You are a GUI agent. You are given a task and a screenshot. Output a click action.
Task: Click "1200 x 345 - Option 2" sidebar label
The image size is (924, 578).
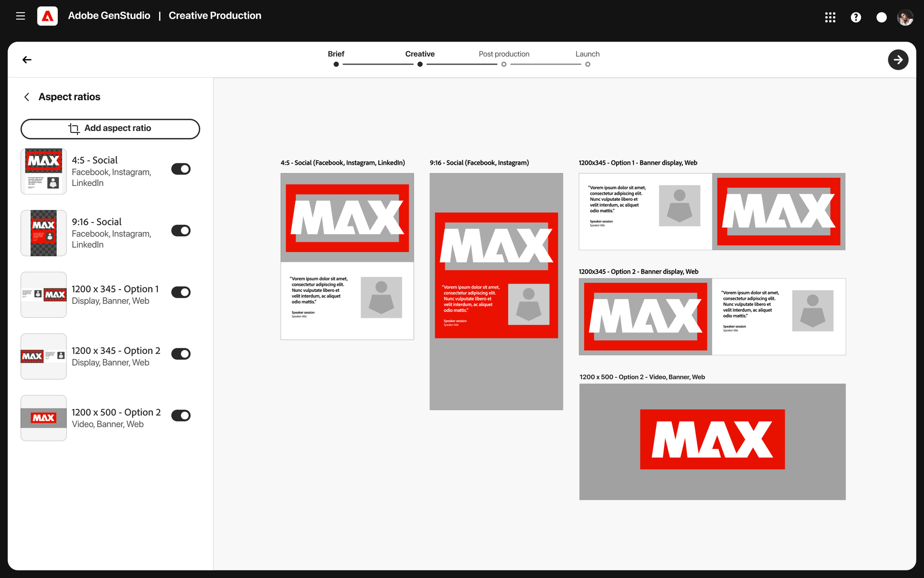pyautogui.click(x=116, y=351)
